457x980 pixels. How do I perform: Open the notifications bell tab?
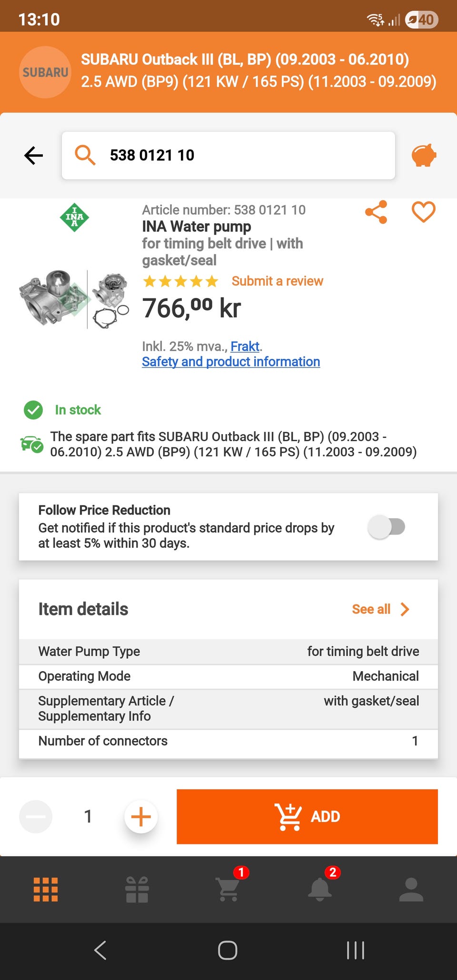[x=320, y=889]
